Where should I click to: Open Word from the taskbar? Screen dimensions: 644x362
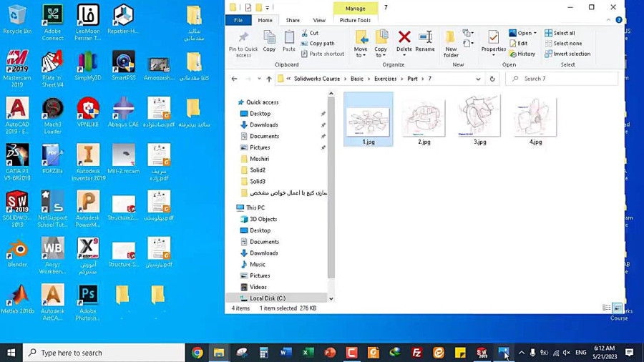pos(286,353)
